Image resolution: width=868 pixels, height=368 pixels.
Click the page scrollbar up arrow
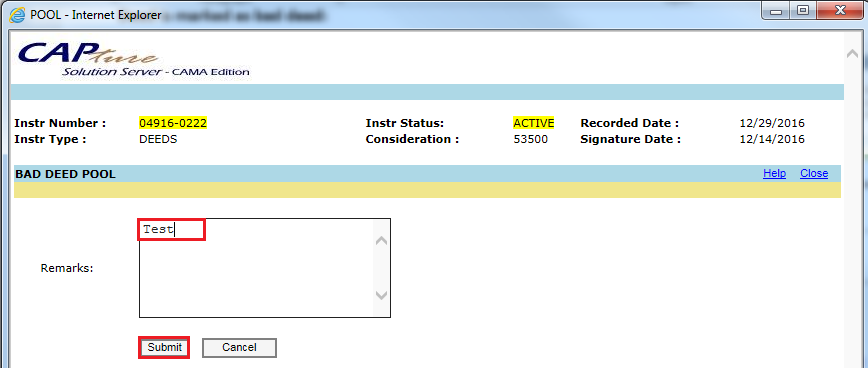[852, 54]
